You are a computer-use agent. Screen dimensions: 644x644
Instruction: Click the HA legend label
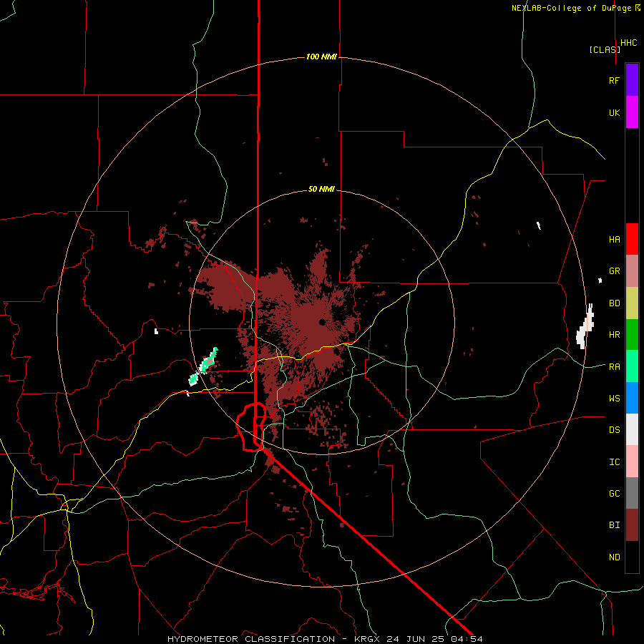(614, 240)
